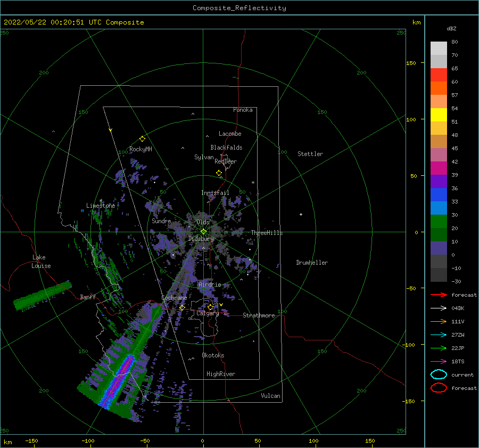
Task: Click the ThreeHills label
Action: click(267, 233)
